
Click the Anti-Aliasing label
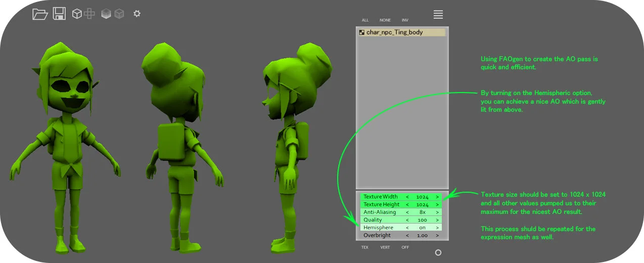[380, 212]
